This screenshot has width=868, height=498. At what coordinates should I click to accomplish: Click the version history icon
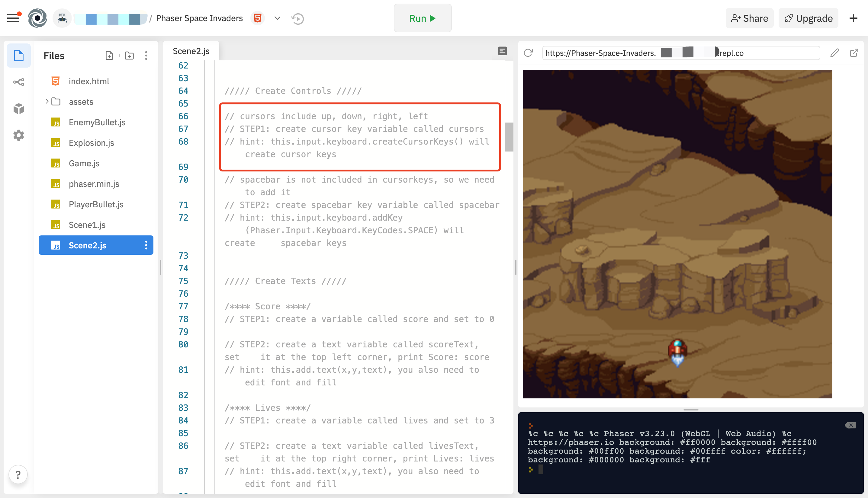(297, 18)
